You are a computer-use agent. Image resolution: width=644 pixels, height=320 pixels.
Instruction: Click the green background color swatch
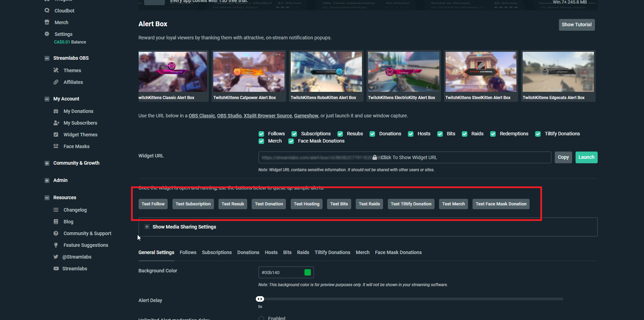coord(307,272)
